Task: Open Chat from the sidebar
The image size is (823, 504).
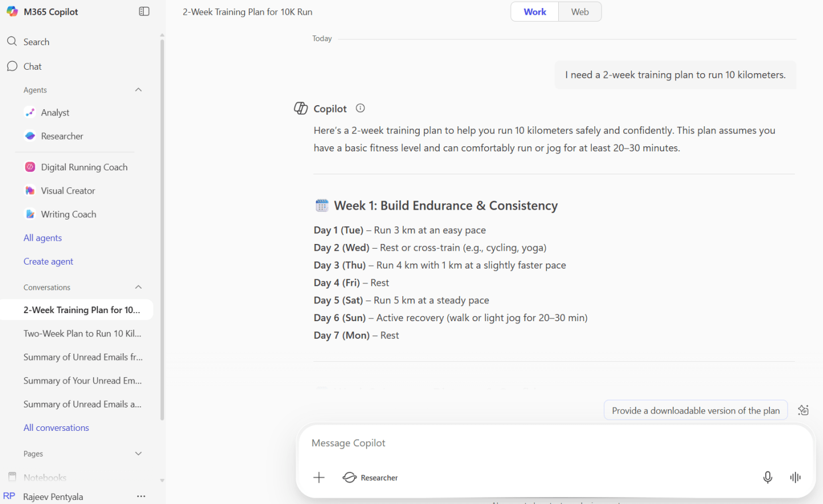Action: click(32, 66)
